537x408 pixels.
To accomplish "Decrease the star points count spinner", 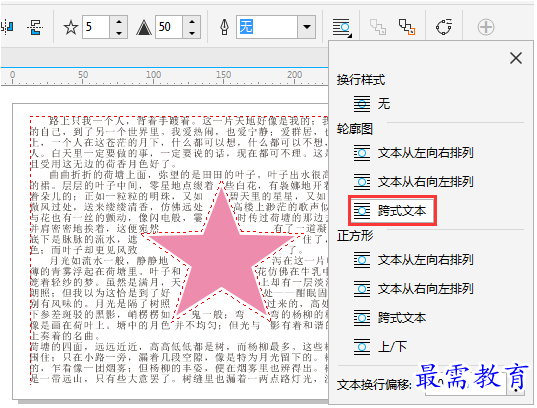I will [x=118, y=33].
